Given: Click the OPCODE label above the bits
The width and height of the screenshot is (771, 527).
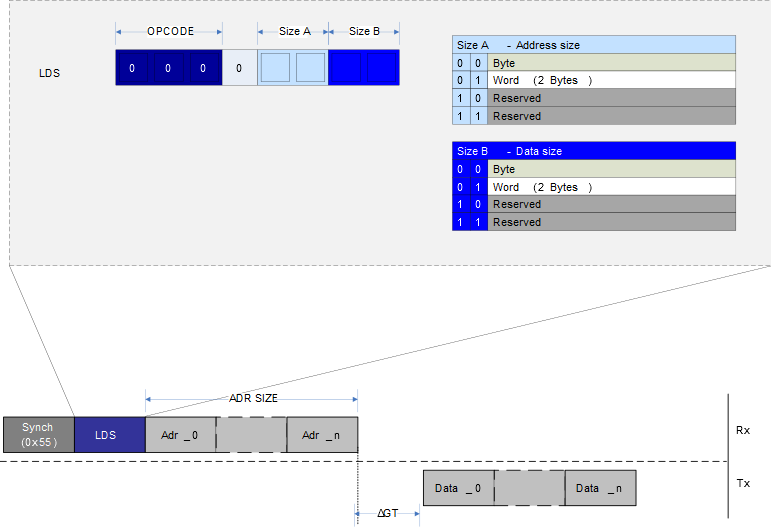Looking at the screenshot, I should click(169, 32).
